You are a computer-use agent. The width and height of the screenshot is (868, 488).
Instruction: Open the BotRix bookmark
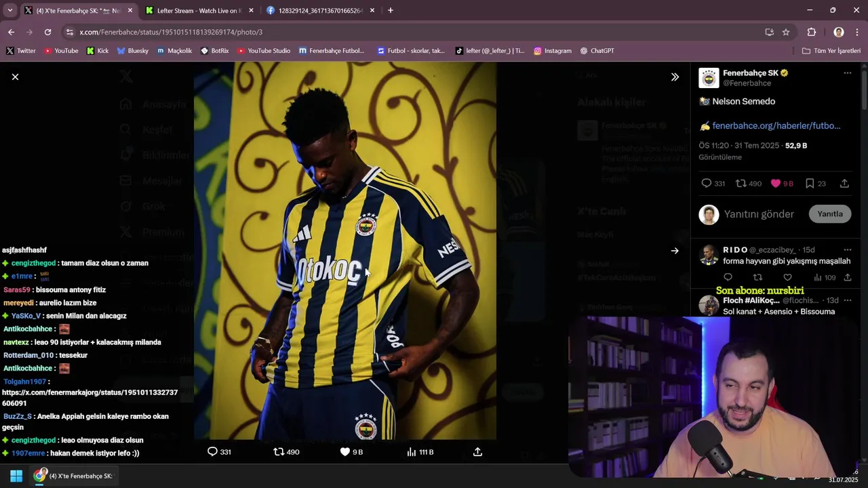coord(215,51)
